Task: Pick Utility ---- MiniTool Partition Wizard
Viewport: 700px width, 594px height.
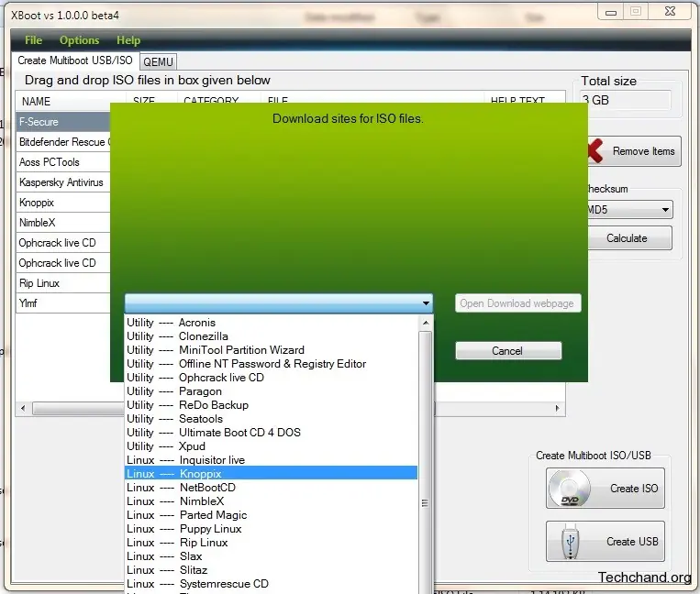Action: click(x=271, y=350)
